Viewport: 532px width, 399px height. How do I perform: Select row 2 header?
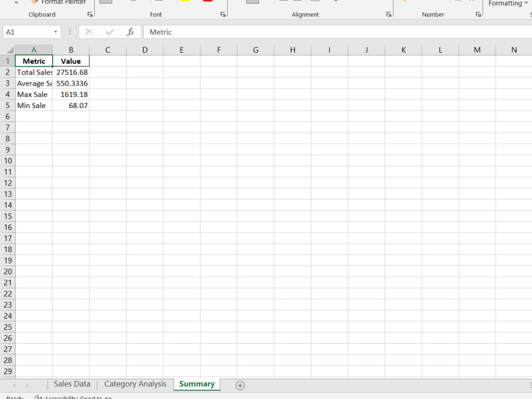point(7,72)
